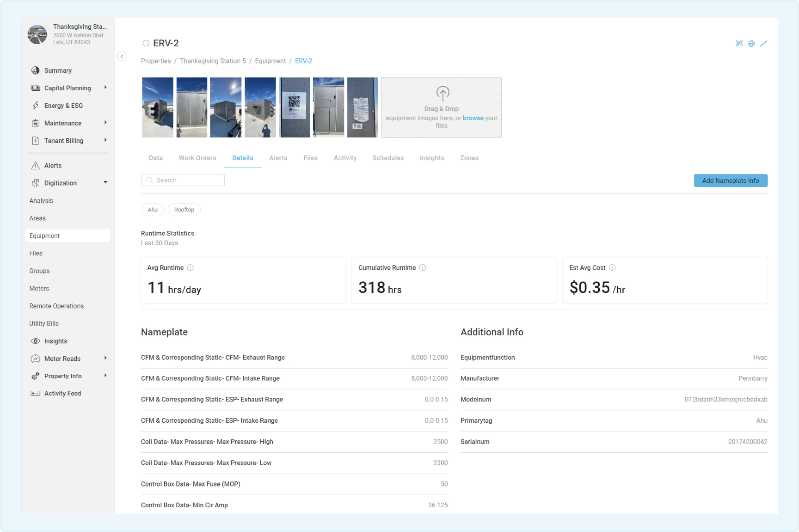Screen dimensions: 799x532
Task: Click Est Avg Cost info icon
Action: tap(612, 268)
